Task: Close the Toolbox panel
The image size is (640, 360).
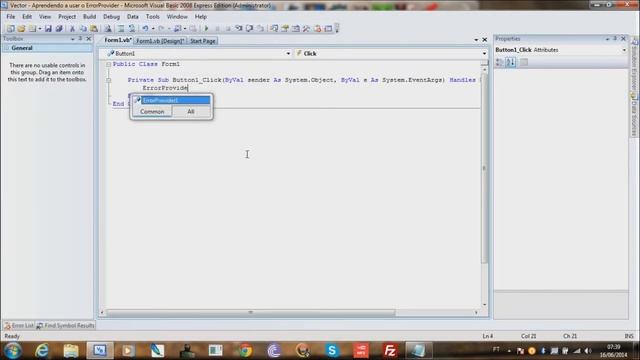Action: point(89,39)
